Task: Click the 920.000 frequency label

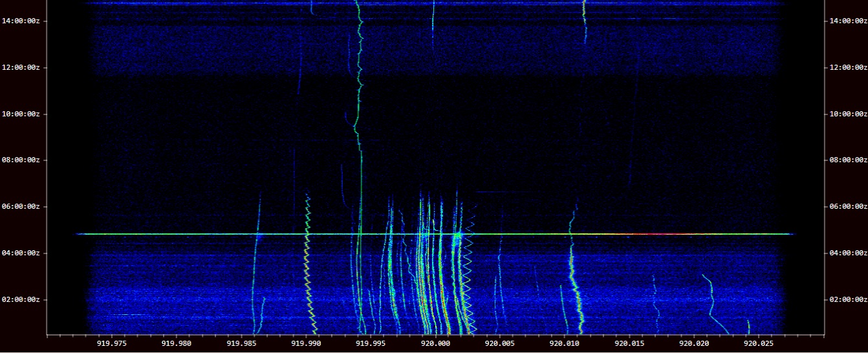Action: click(435, 344)
